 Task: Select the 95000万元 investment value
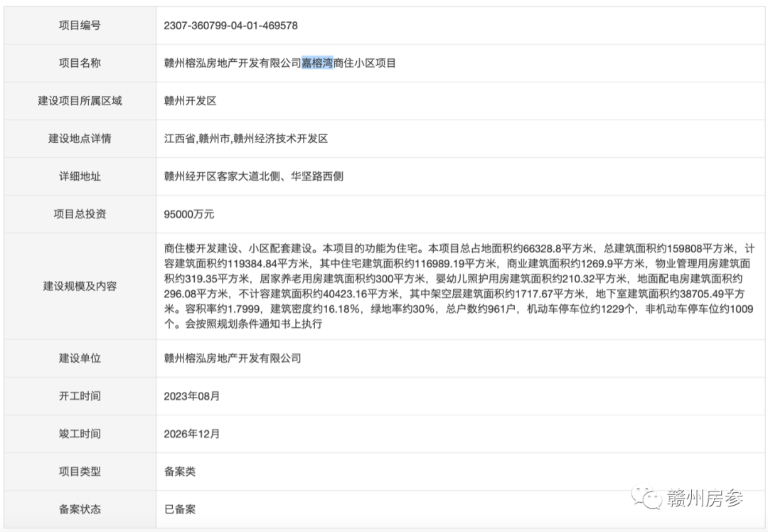pyautogui.click(x=189, y=214)
